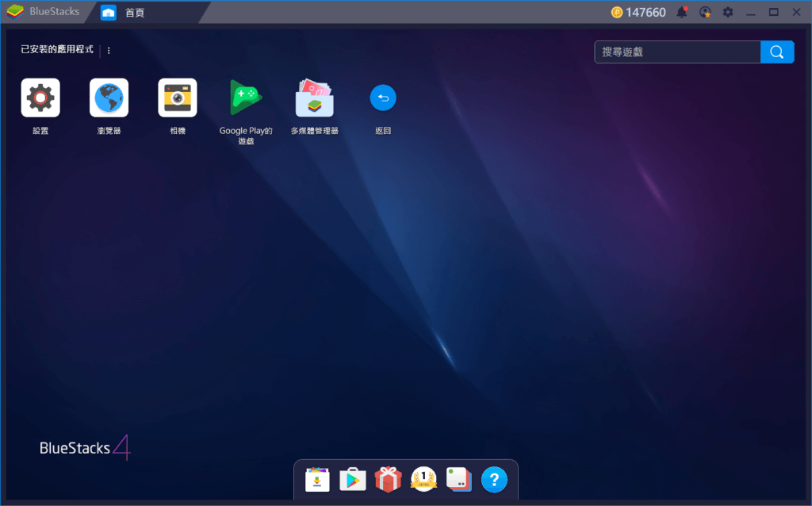812x506 pixels.
Task: View the rank 1 badge achievements
Action: pyautogui.click(x=423, y=479)
